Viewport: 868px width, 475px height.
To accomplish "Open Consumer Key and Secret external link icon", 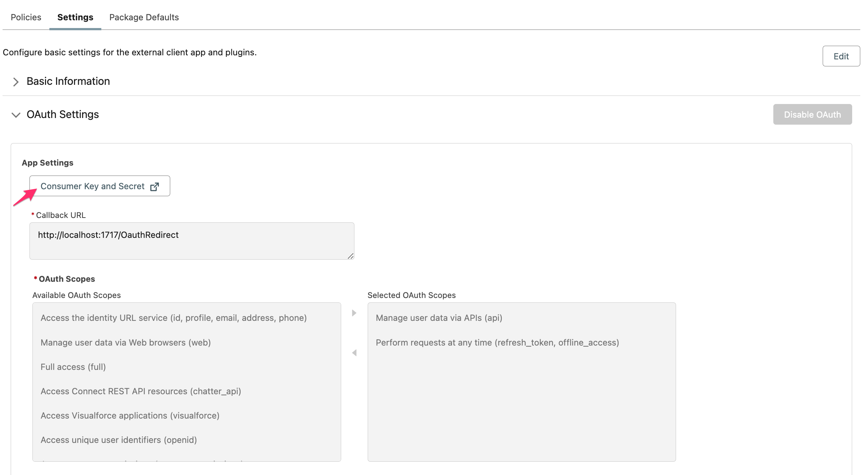I will pos(154,186).
